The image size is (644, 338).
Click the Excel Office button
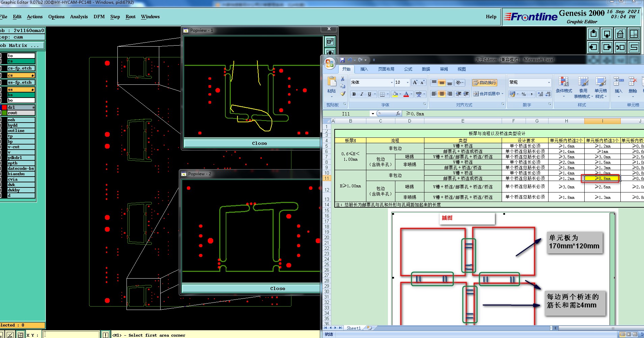pos(330,63)
